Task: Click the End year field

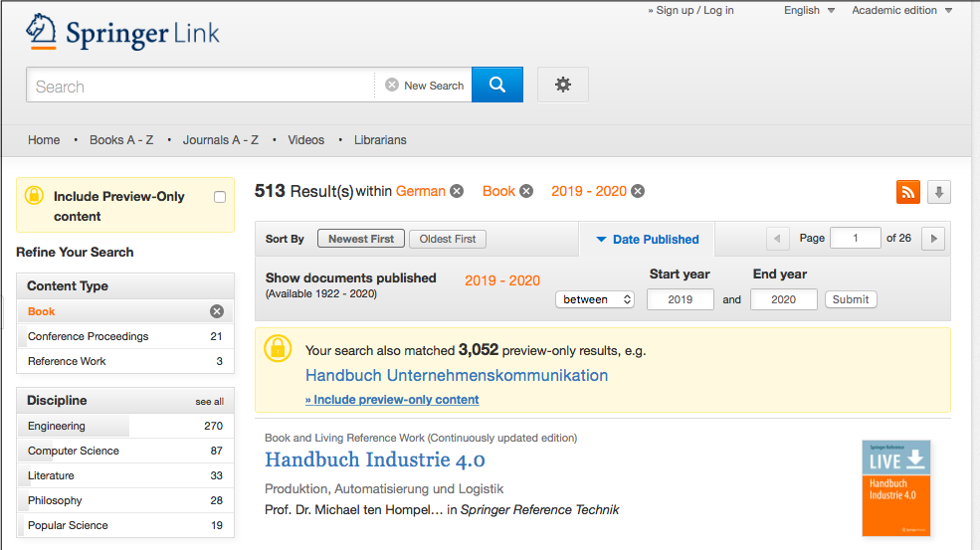Action: click(x=784, y=299)
